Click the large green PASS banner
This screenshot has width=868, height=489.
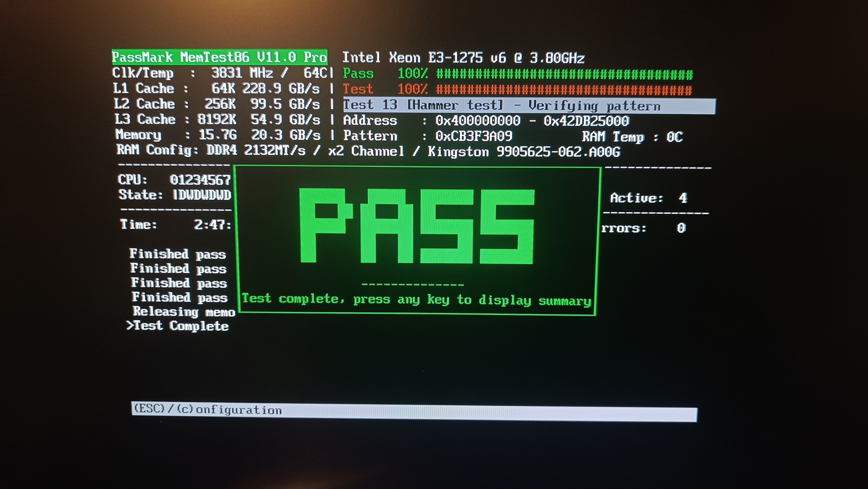click(416, 226)
